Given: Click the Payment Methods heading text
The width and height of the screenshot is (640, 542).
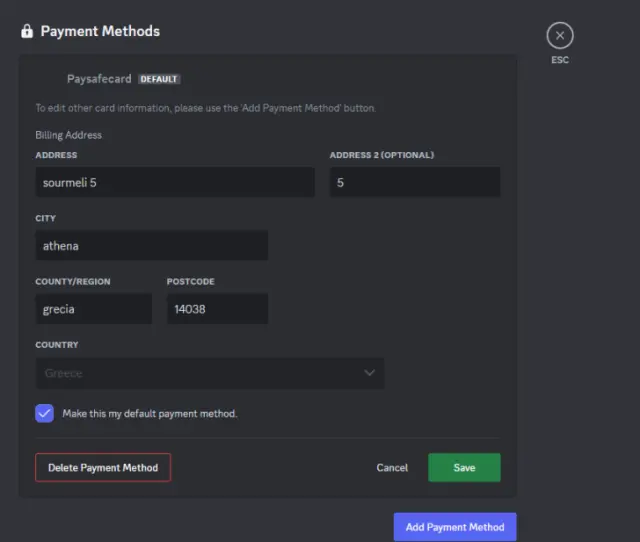Looking at the screenshot, I should (100, 31).
